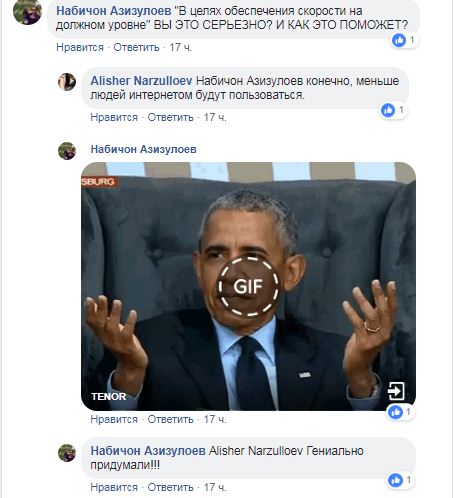
Task: Reply to the top comment with 'Ответить'
Action: click(x=136, y=47)
